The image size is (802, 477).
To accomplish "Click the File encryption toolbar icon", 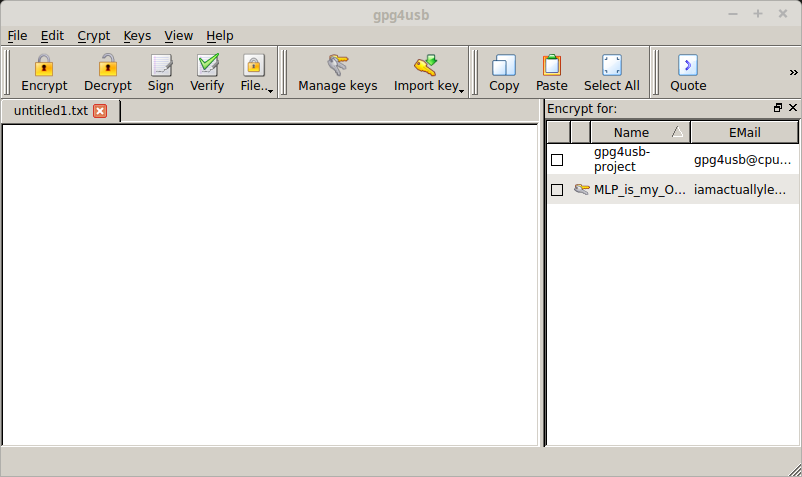I will (254, 65).
